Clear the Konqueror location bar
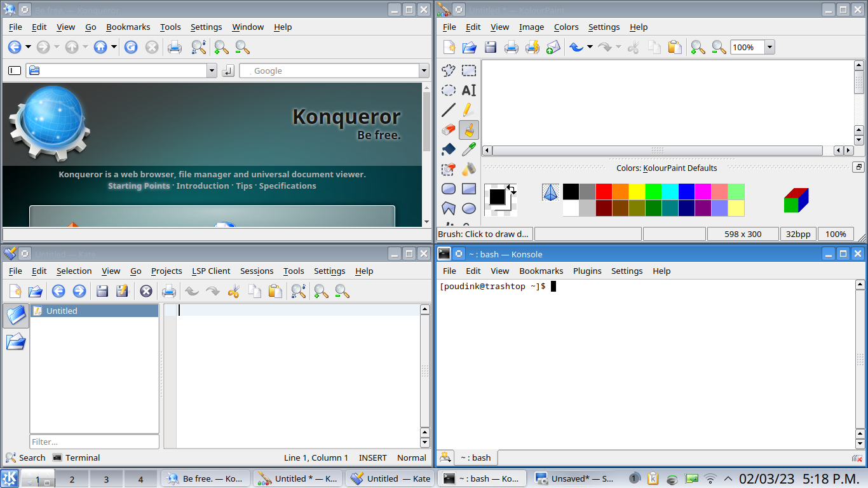 tap(15, 71)
